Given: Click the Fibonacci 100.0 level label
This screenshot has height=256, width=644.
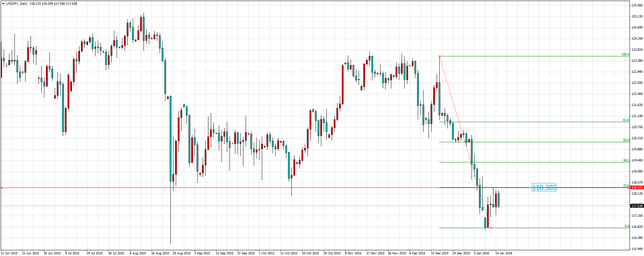Looking at the screenshot, I should coord(625,54).
